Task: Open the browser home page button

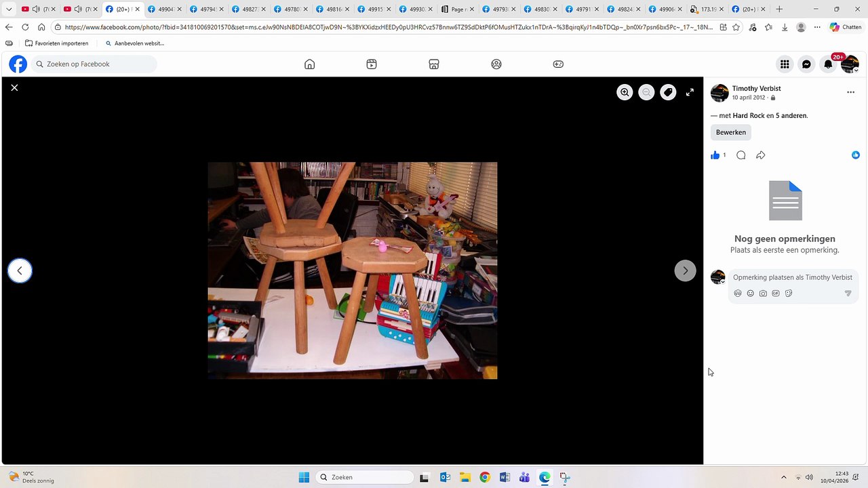Action: coord(41,27)
